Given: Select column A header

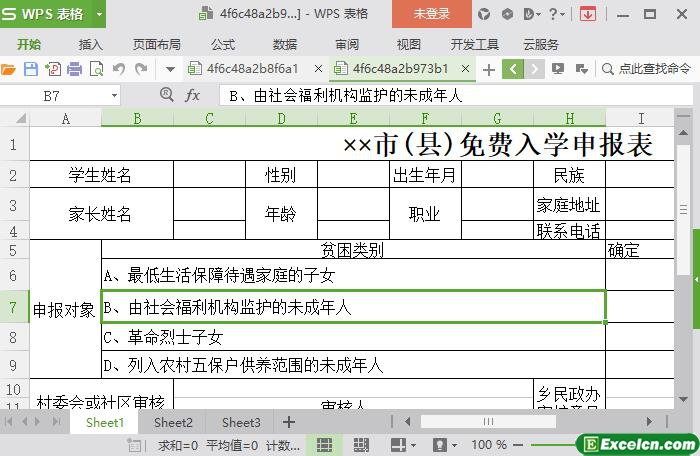Looking at the screenshot, I should click(66, 118).
